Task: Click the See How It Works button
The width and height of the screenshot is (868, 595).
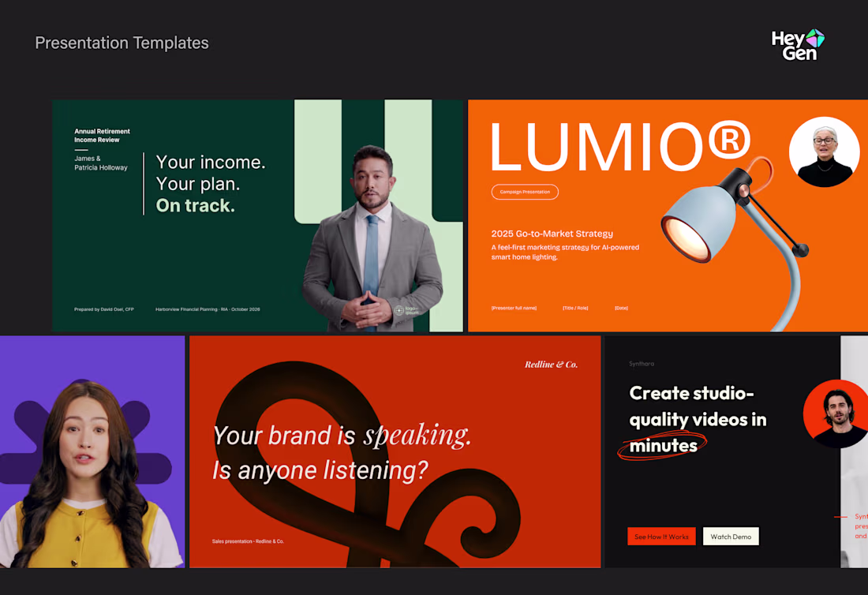Action: pos(661,537)
